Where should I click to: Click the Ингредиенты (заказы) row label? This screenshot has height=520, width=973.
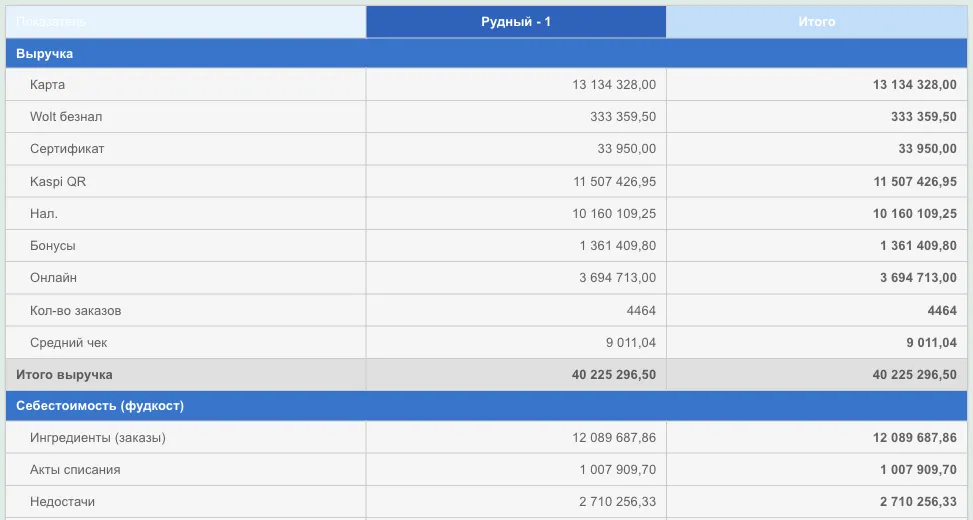pos(97,437)
